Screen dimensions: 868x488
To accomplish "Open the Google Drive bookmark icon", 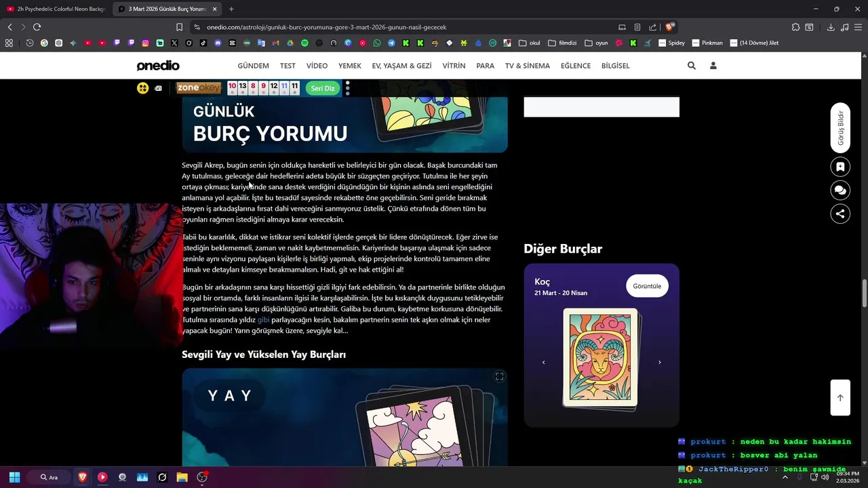I will click(x=290, y=43).
